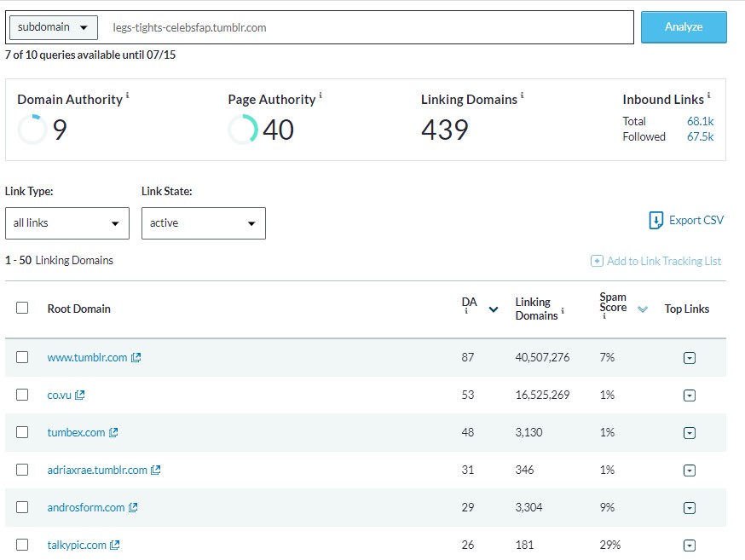
Task: Open external link icon beside co.vu
Action: pyautogui.click(x=80, y=395)
